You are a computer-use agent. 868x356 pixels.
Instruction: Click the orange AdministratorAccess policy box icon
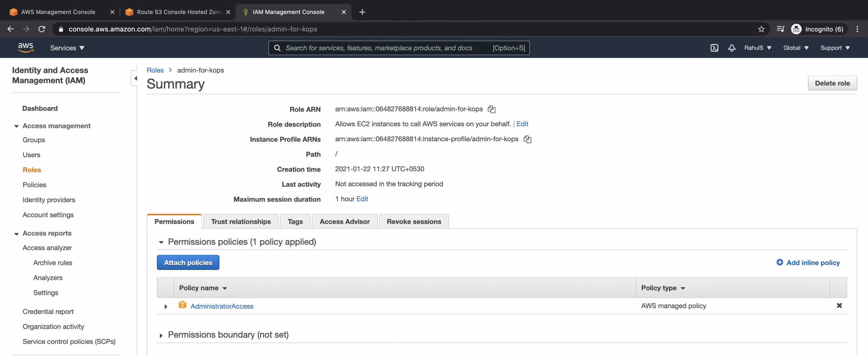coord(182,305)
